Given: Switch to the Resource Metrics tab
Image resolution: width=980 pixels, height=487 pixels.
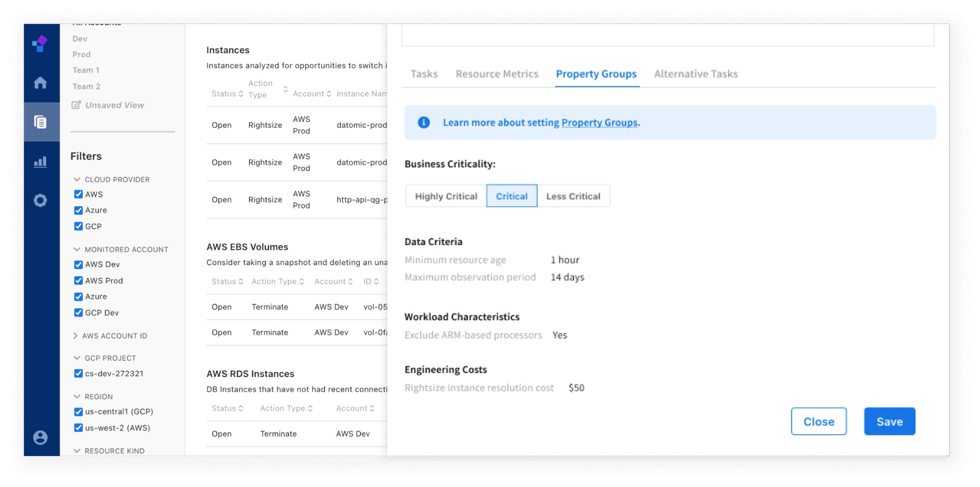Looking at the screenshot, I should tap(497, 74).
